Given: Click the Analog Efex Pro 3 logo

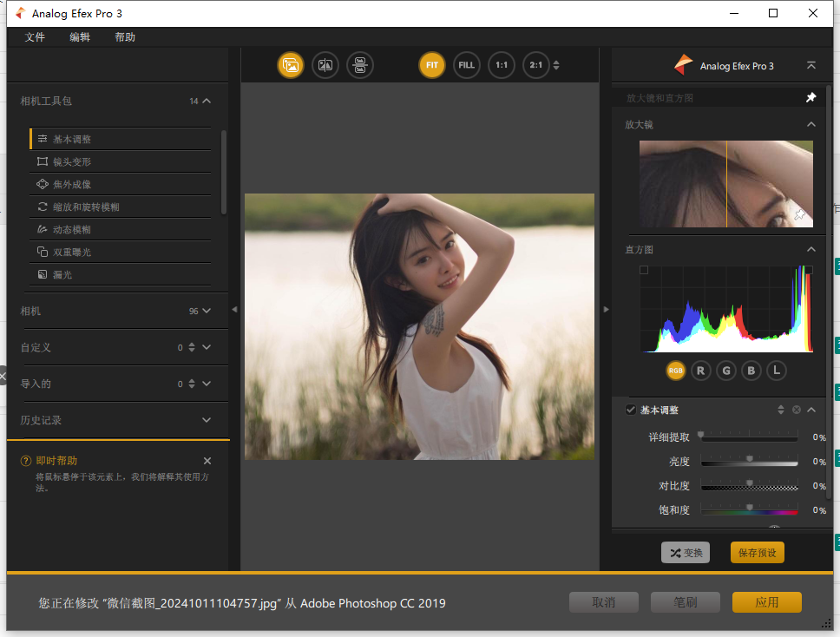Looking at the screenshot, I should 684,65.
